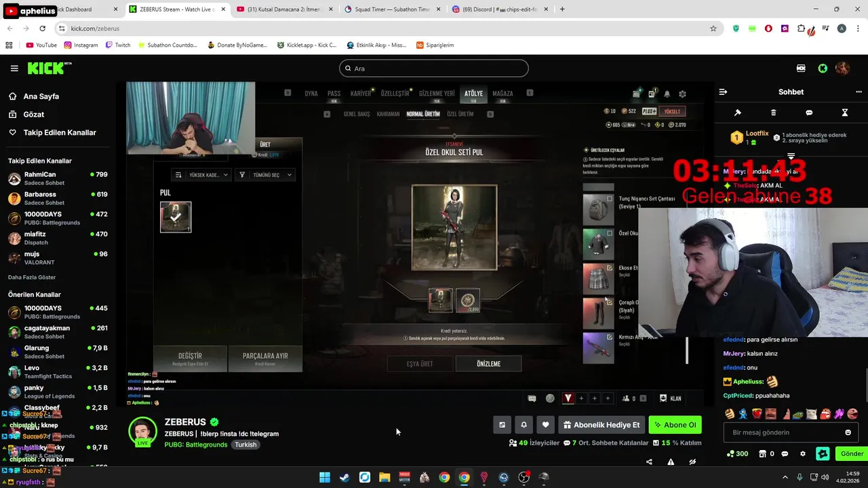This screenshot has height=488, width=868.
Task: Click the hourglass icon in chat toolbar
Action: tap(844, 113)
